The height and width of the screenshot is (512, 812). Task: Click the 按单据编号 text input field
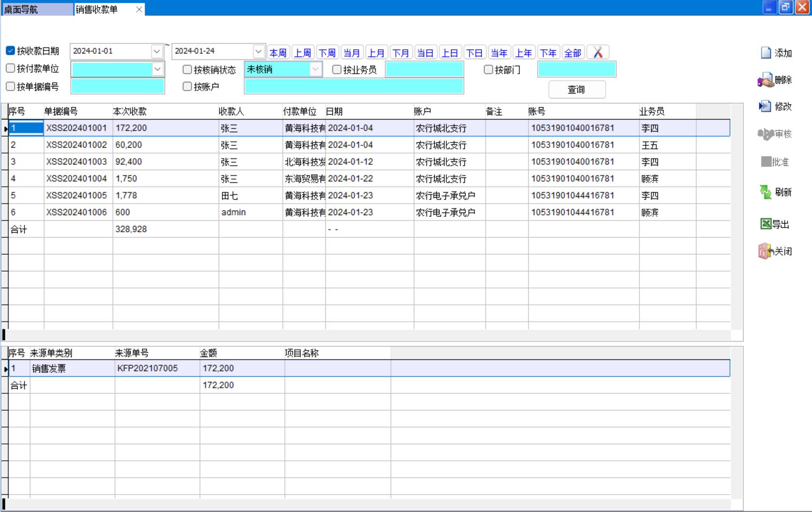117,87
